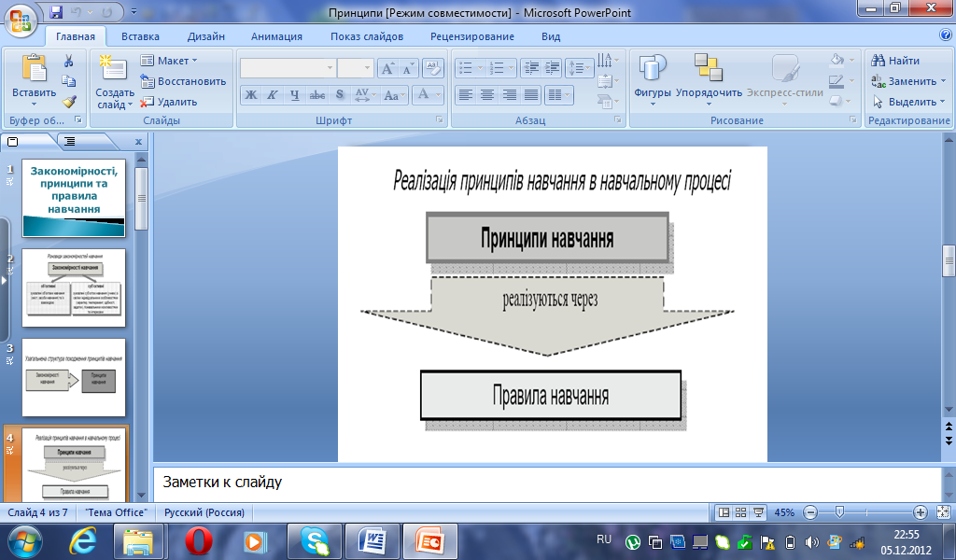Viewport: 956px width, 560px height.
Task: Open the Анимация tab
Action: coord(276,36)
